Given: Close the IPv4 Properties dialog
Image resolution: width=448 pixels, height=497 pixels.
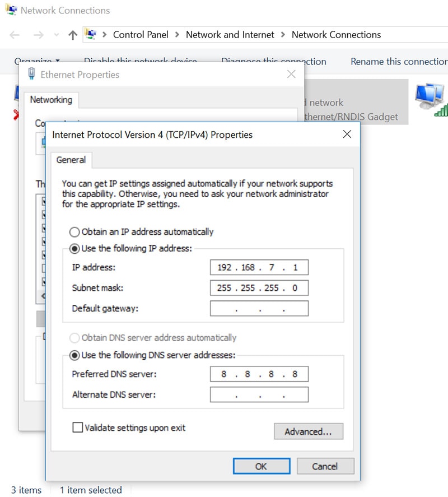Looking at the screenshot, I should click(x=347, y=134).
